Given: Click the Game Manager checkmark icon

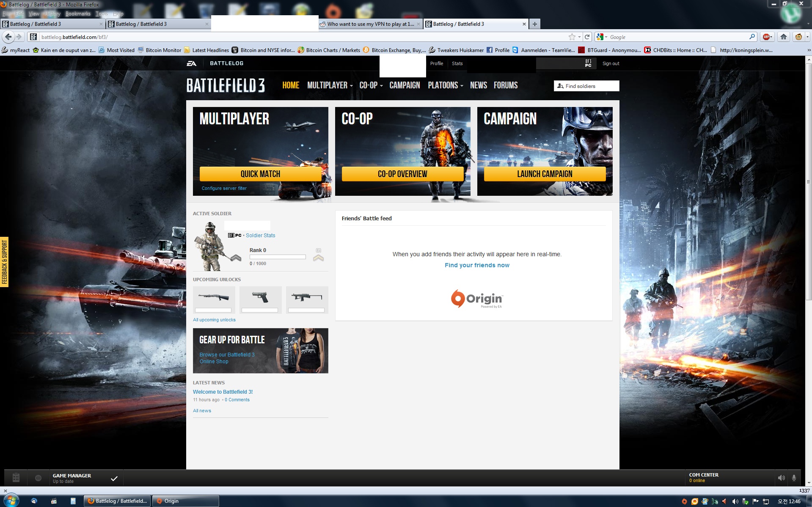Looking at the screenshot, I should (114, 478).
